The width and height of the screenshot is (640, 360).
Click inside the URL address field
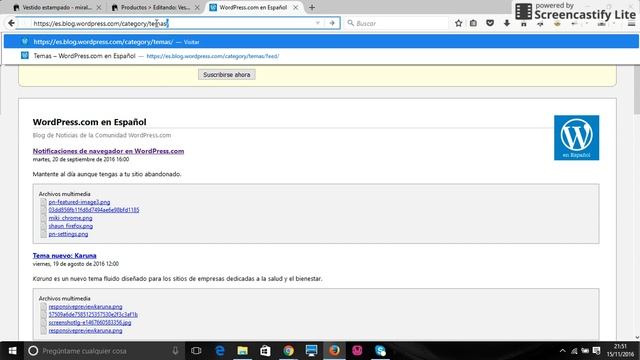[171, 23]
